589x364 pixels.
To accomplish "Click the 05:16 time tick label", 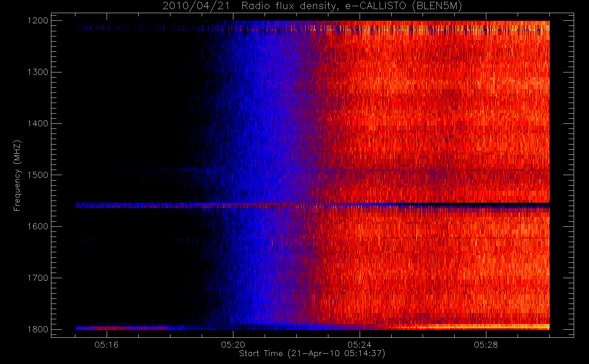I will coord(106,345).
